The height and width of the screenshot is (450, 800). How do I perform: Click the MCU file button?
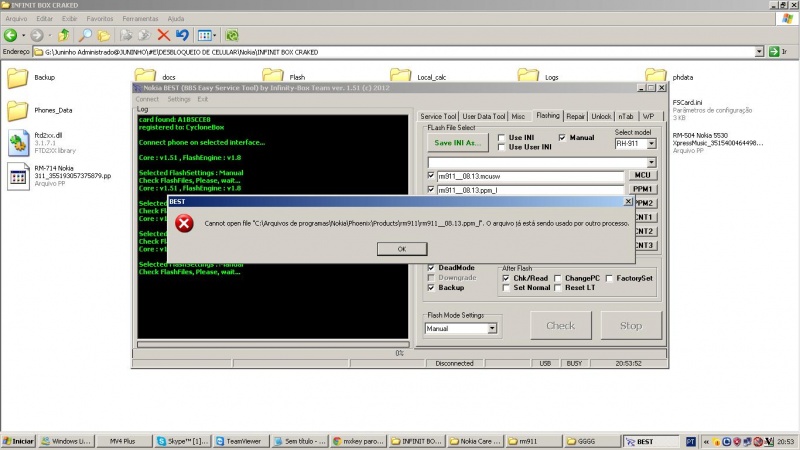(642, 175)
